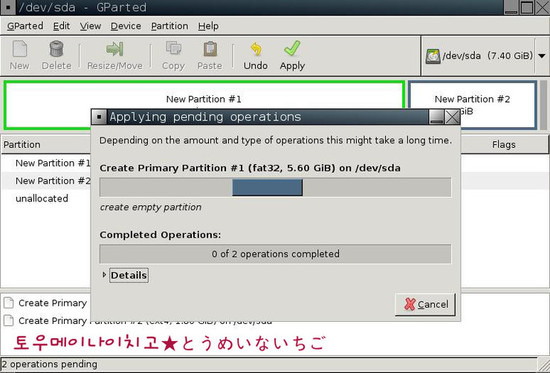Minimize the Applying pending operations dialog

click(436, 117)
